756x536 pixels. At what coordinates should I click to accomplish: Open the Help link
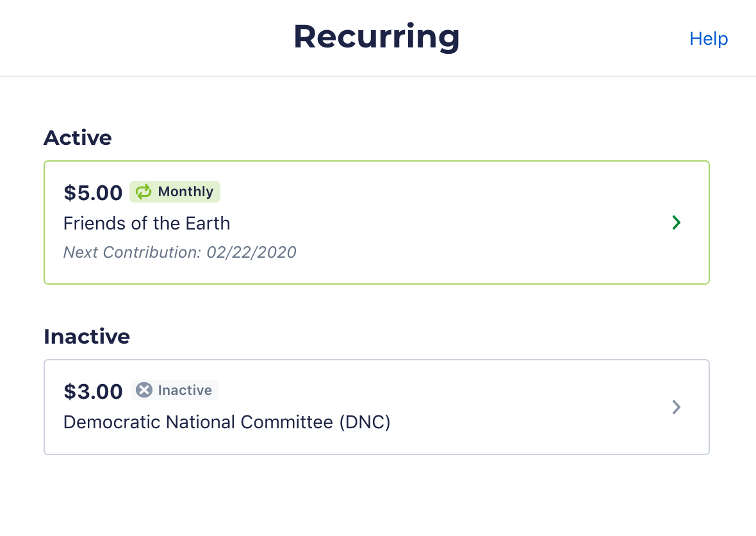708,38
